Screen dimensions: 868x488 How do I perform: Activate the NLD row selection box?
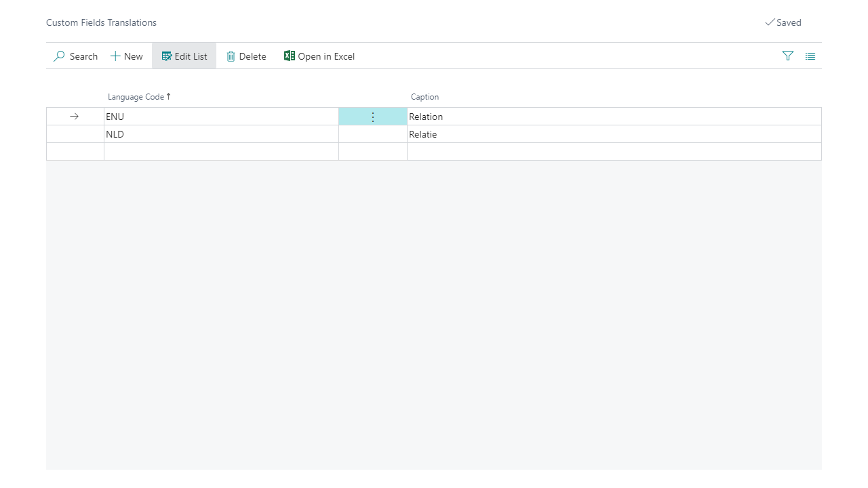click(x=75, y=134)
